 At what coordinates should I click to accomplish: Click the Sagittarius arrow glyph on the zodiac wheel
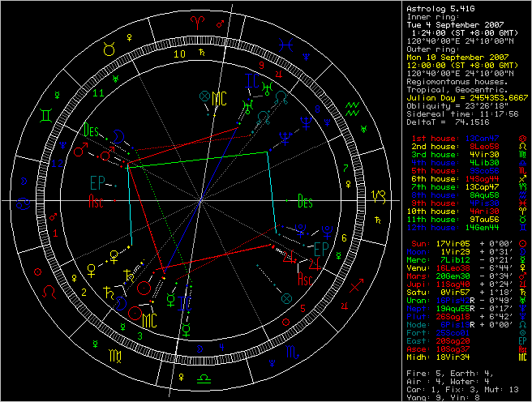coord(354,288)
